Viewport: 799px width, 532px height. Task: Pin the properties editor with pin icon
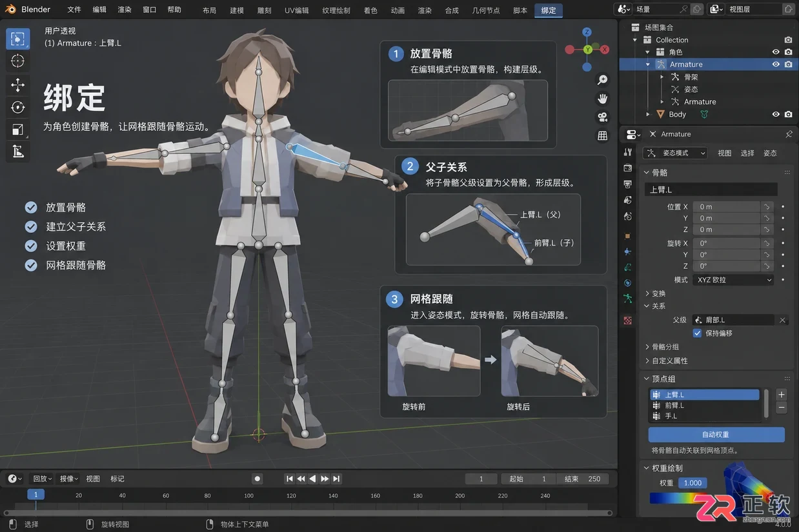789,134
